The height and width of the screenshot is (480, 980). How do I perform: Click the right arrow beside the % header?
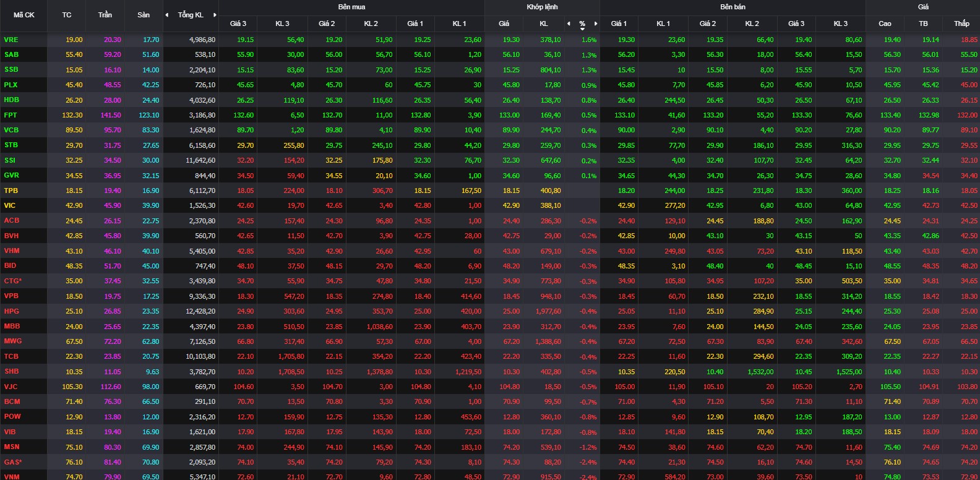click(596, 24)
